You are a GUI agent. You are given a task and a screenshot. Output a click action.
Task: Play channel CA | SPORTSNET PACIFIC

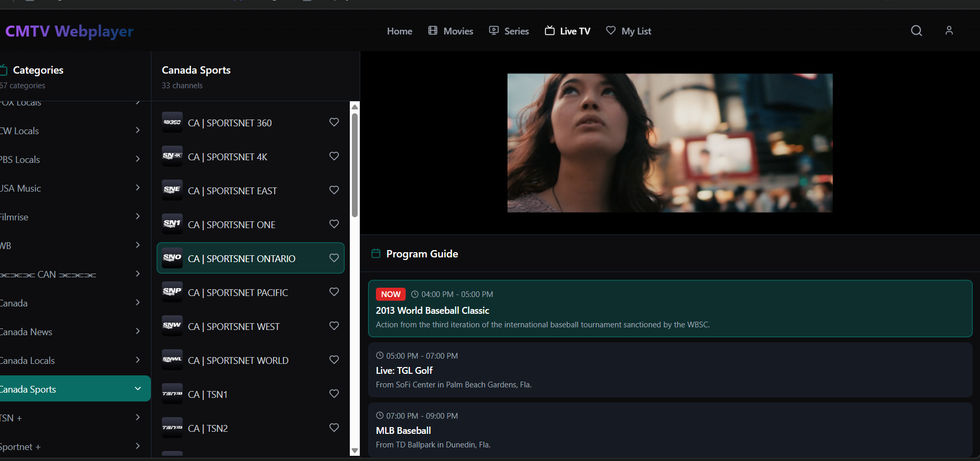pyautogui.click(x=251, y=292)
